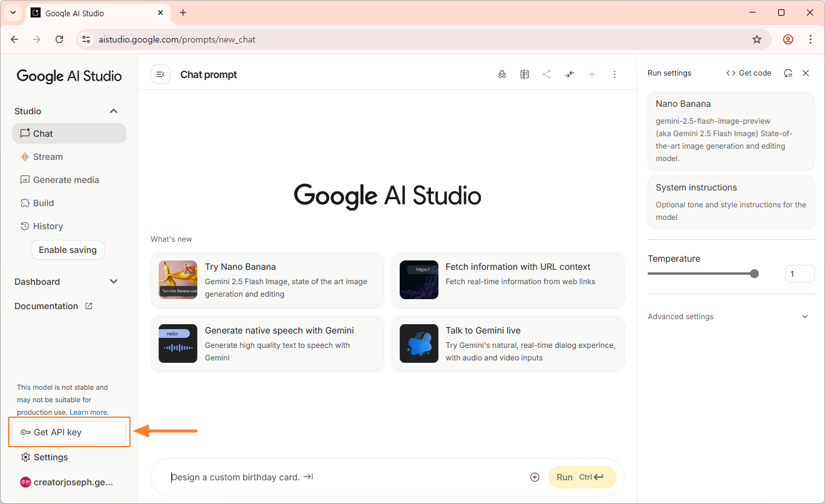Click the address bar URL
Viewport: 825px width, 504px height.
click(x=177, y=39)
